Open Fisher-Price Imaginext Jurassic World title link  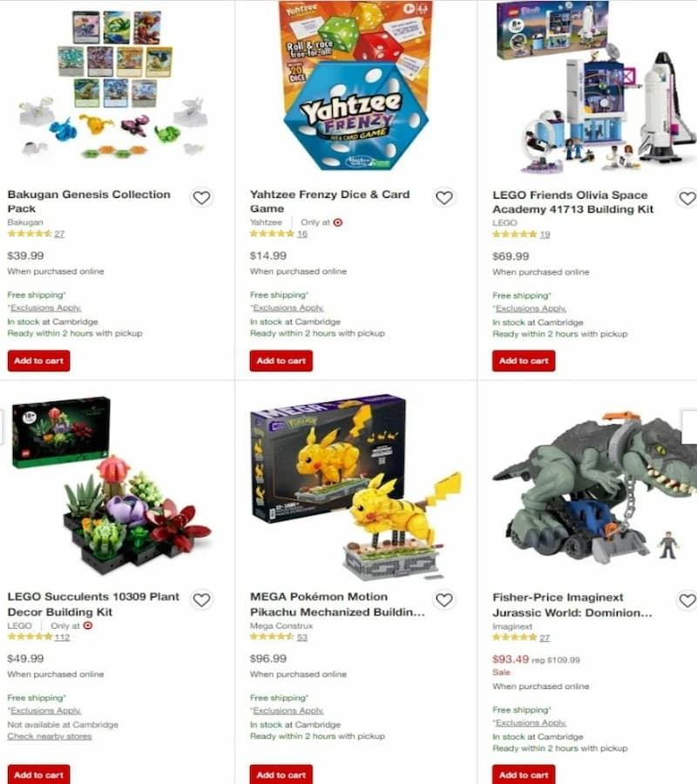point(572,605)
